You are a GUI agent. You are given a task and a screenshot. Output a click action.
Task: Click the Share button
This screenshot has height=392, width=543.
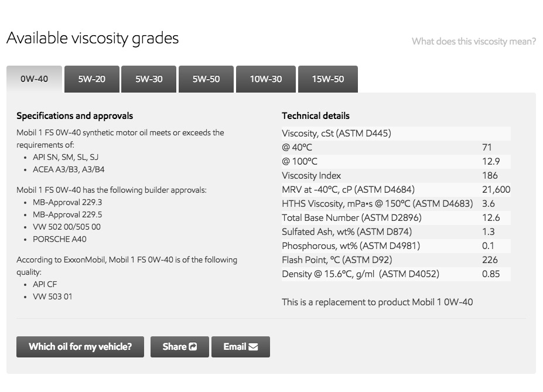180,347
